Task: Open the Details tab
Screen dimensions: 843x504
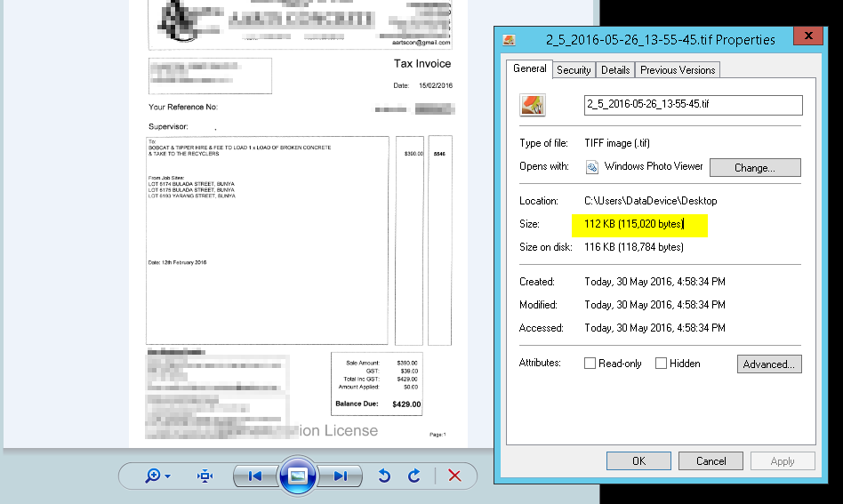Action: pyautogui.click(x=615, y=70)
